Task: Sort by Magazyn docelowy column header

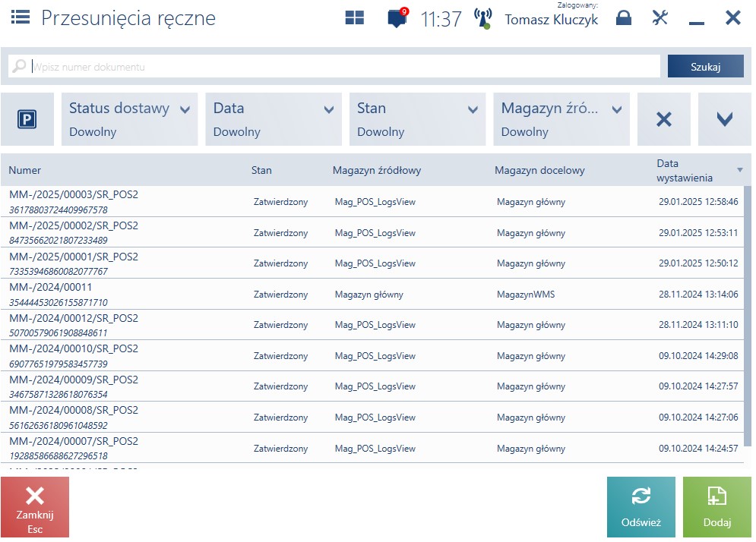Action: coord(539,170)
